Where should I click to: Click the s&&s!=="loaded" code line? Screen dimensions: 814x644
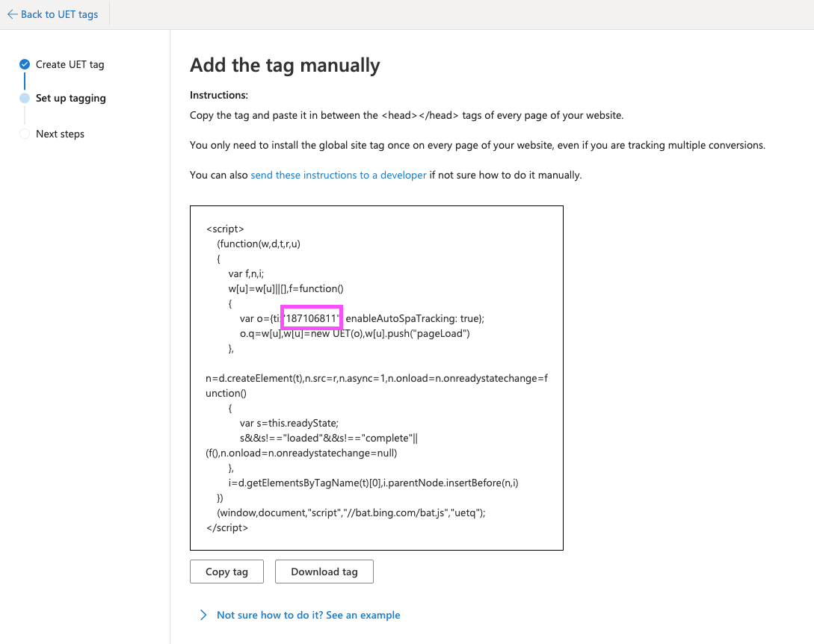(x=329, y=438)
